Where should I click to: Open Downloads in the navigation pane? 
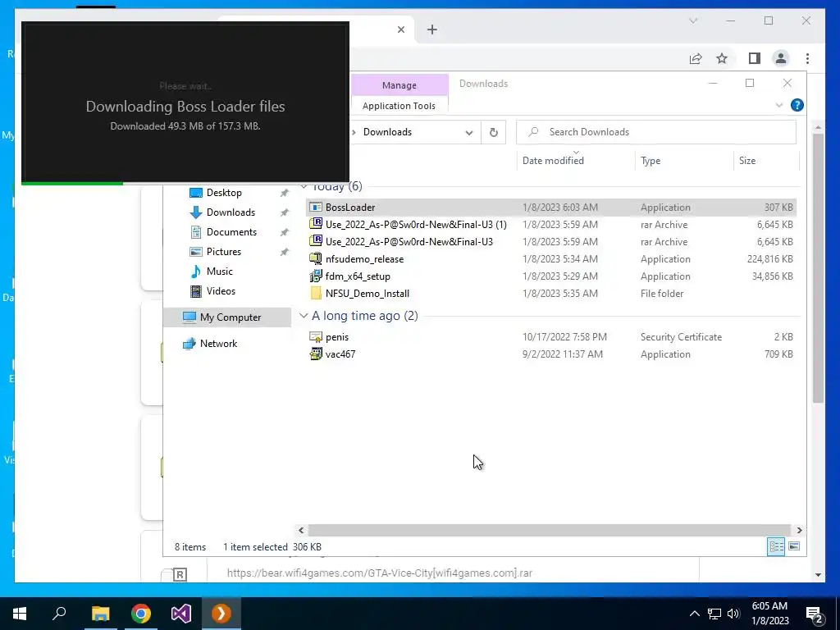click(231, 212)
